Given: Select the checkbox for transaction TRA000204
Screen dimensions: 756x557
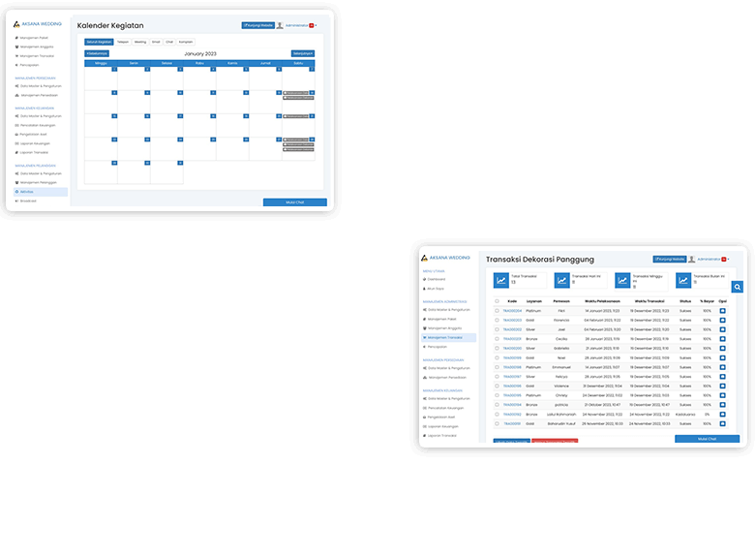Looking at the screenshot, I should click(498, 310).
